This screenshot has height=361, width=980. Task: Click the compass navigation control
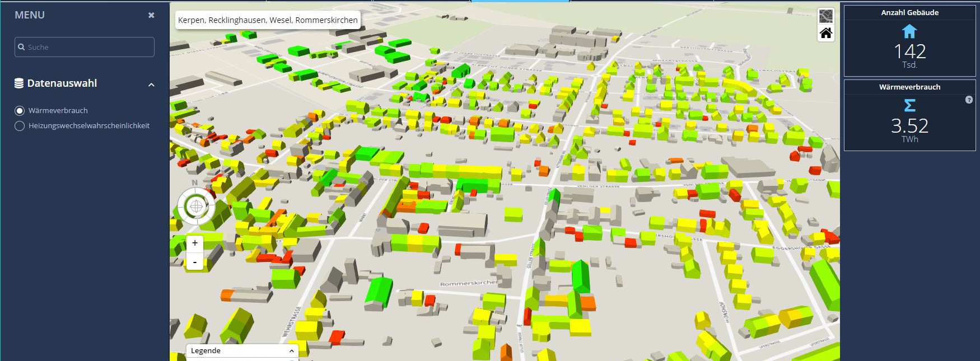pyautogui.click(x=196, y=206)
